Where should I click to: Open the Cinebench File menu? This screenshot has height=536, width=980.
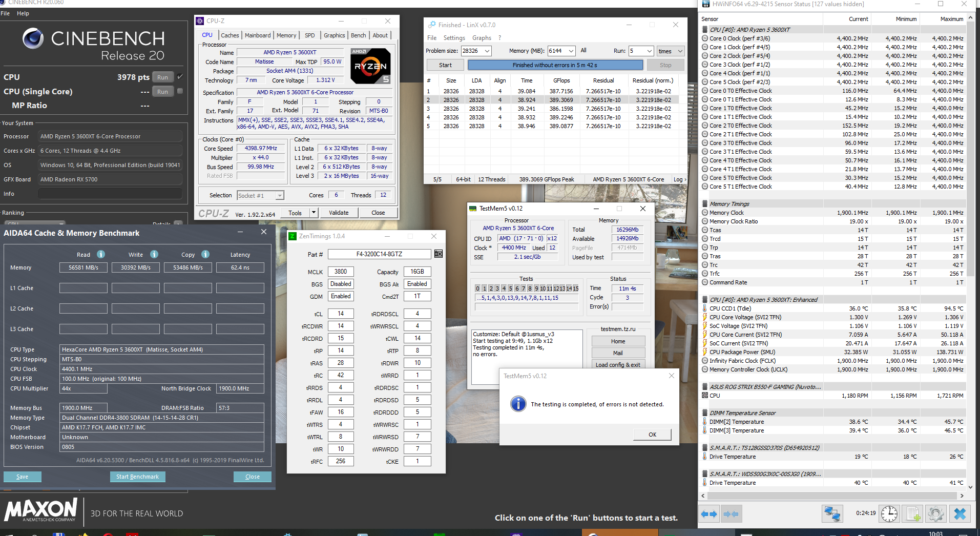[5, 13]
